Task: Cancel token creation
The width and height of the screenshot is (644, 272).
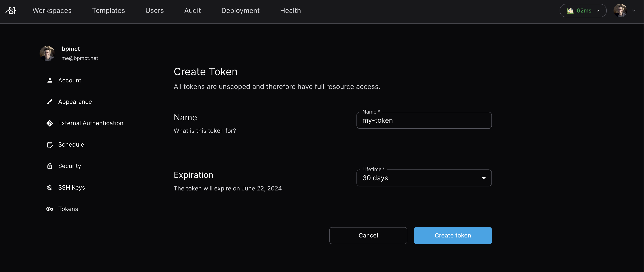Action: (x=368, y=235)
